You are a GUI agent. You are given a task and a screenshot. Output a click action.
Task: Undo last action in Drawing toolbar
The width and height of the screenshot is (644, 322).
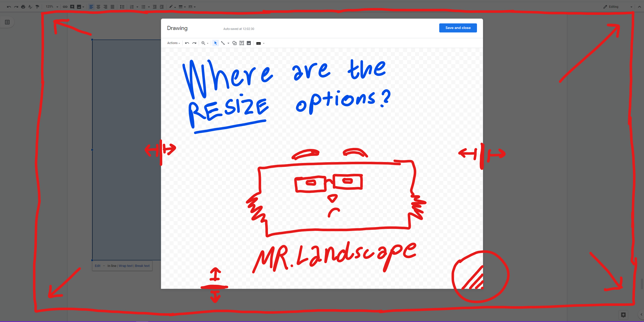(x=187, y=43)
